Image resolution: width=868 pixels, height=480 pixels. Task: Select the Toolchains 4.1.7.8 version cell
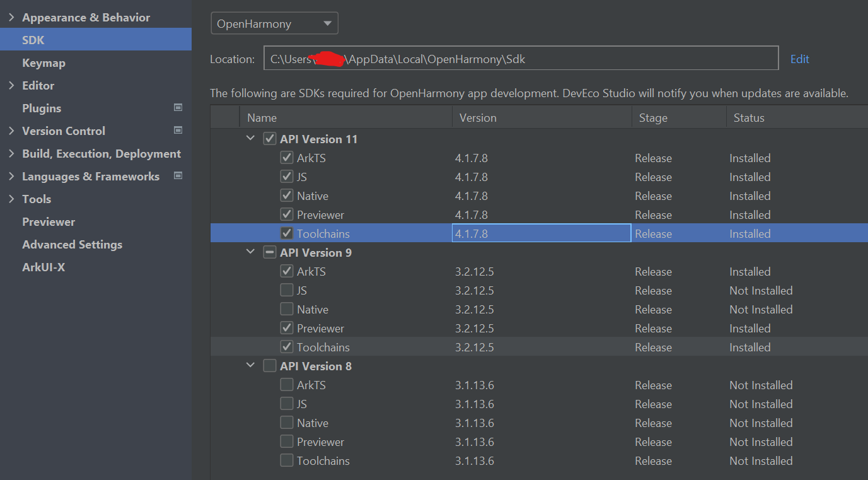(x=541, y=233)
